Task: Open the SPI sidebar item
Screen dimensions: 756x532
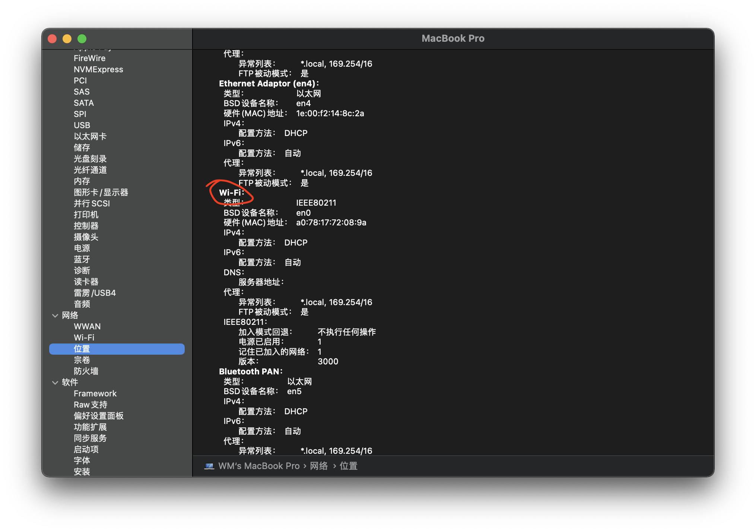Action: click(80, 114)
